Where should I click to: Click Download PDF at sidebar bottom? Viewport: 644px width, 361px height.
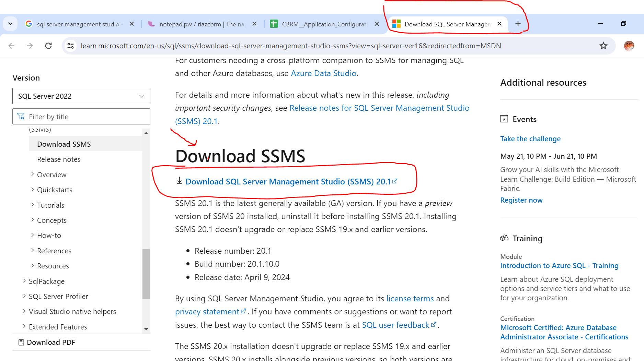click(x=51, y=342)
